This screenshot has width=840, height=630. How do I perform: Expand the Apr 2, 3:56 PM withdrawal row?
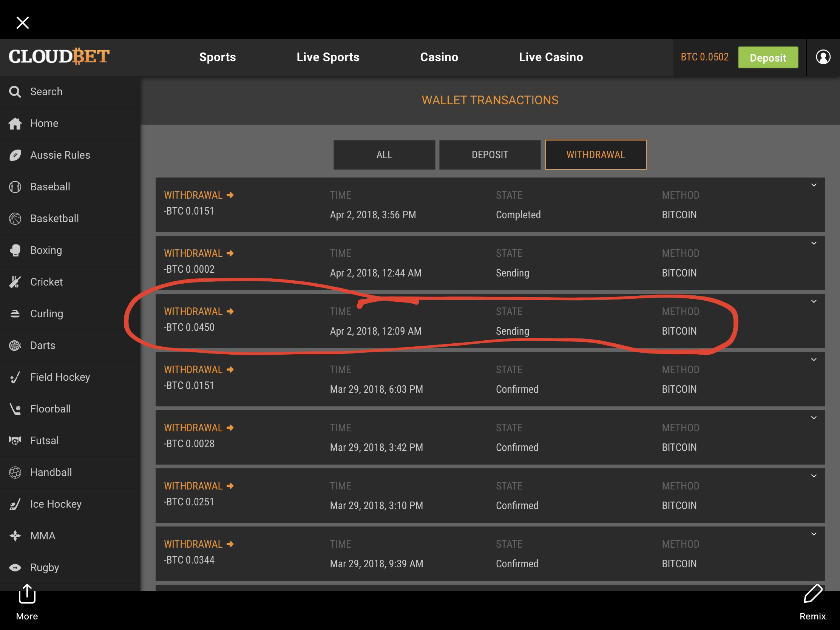pyautogui.click(x=814, y=185)
